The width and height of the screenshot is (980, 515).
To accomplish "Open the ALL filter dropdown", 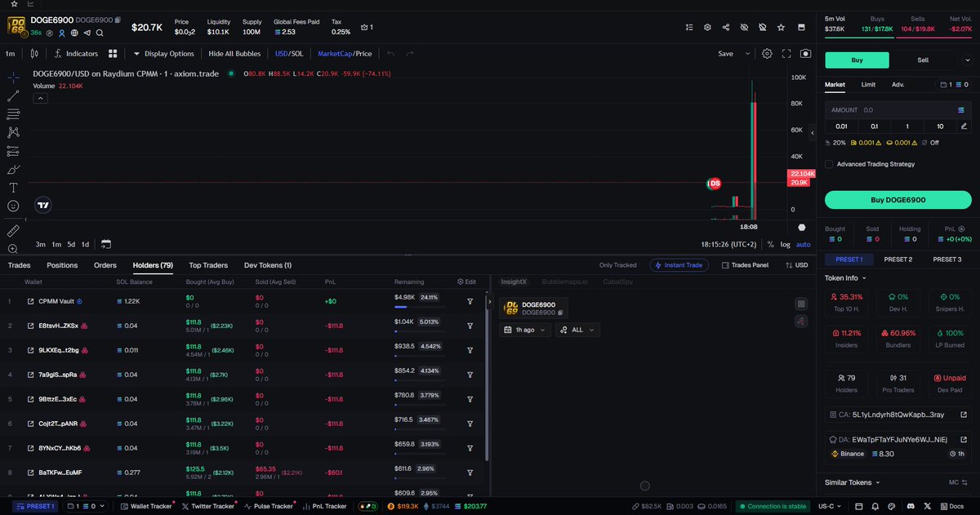I will pyautogui.click(x=577, y=330).
